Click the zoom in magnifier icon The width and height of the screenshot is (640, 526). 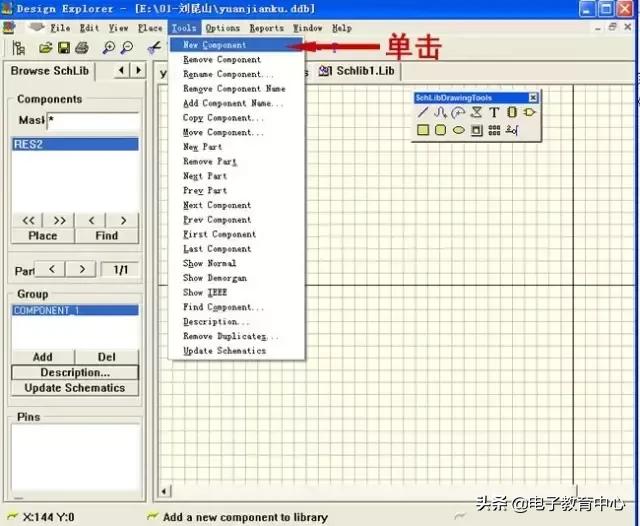(x=109, y=48)
